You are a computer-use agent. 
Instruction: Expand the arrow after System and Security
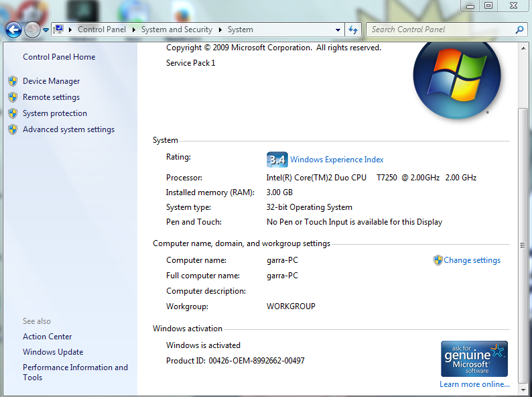click(x=220, y=30)
